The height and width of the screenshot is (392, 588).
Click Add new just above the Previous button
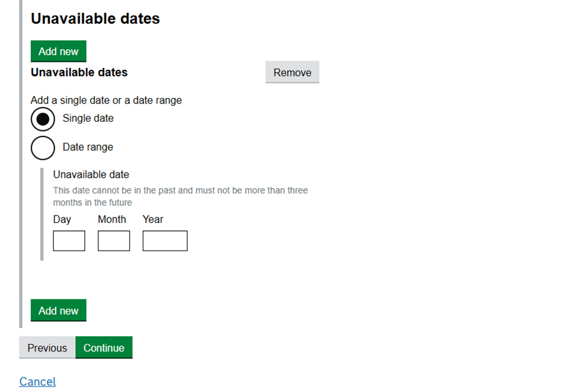click(58, 311)
